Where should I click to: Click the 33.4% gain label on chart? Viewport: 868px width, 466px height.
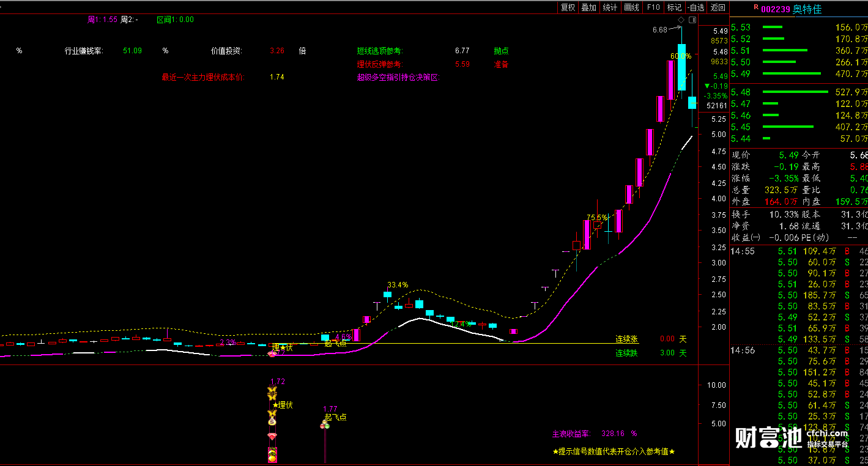click(x=398, y=285)
